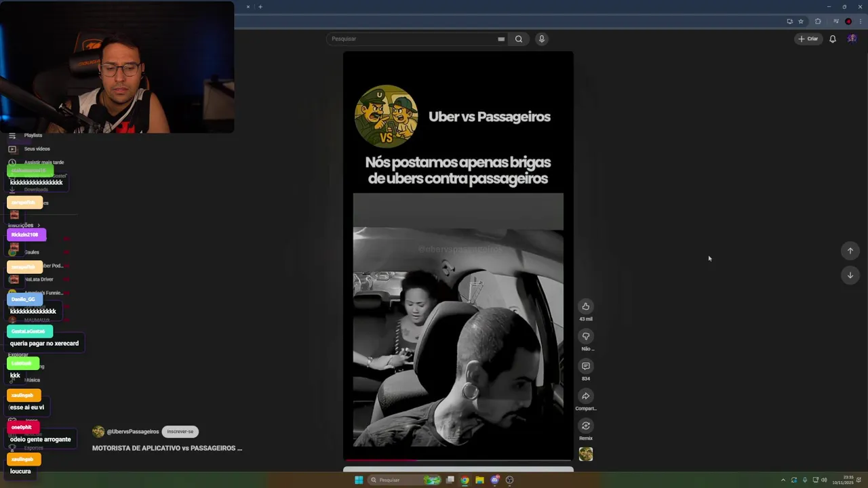Click the Short title MOTORISTA DE APLICATIVO vs PASSAGEIROS
The image size is (868, 488).
coord(167,448)
